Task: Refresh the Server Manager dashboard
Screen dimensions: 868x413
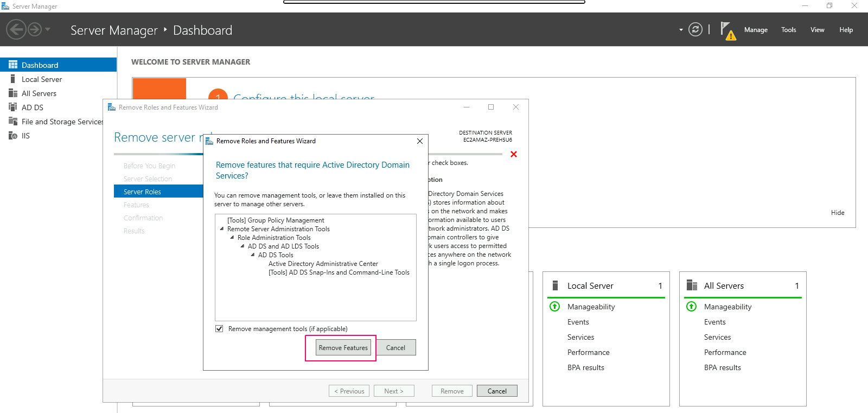Action: click(x=695, y=29)
